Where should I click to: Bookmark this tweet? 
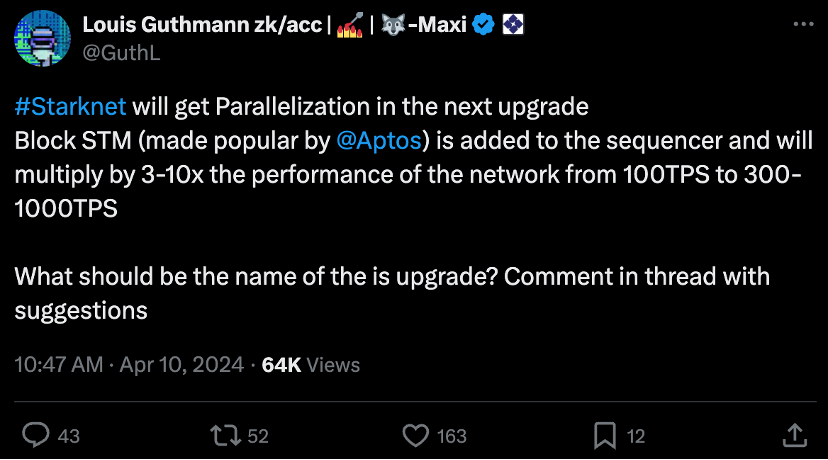(x=604, y=435)
